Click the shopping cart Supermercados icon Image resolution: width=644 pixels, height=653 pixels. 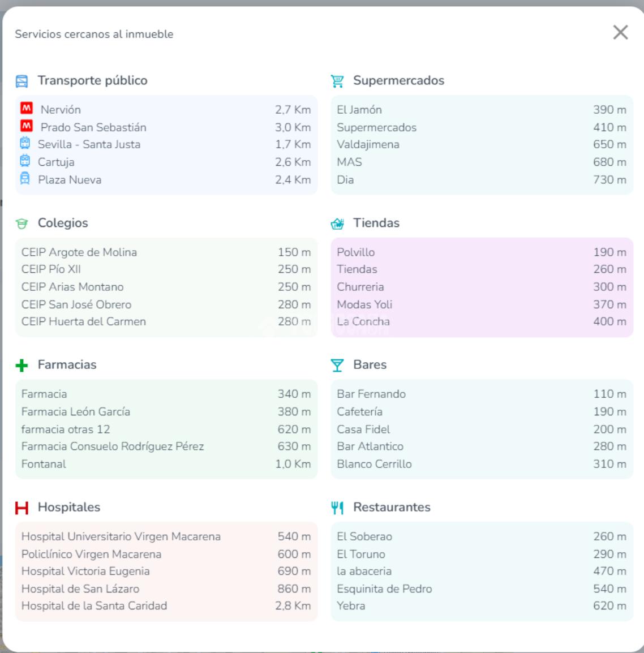tap(337, 81)
